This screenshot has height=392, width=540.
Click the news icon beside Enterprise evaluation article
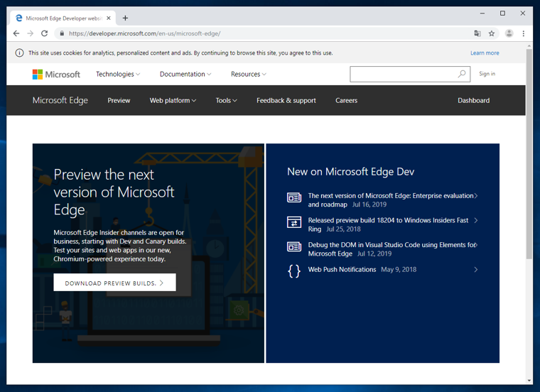(x=294, y=197)
